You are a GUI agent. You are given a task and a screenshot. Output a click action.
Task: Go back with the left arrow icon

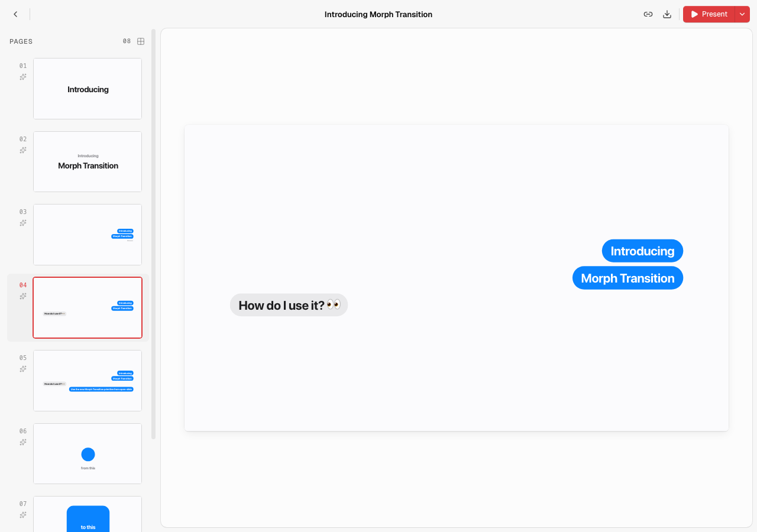[15, 14]
